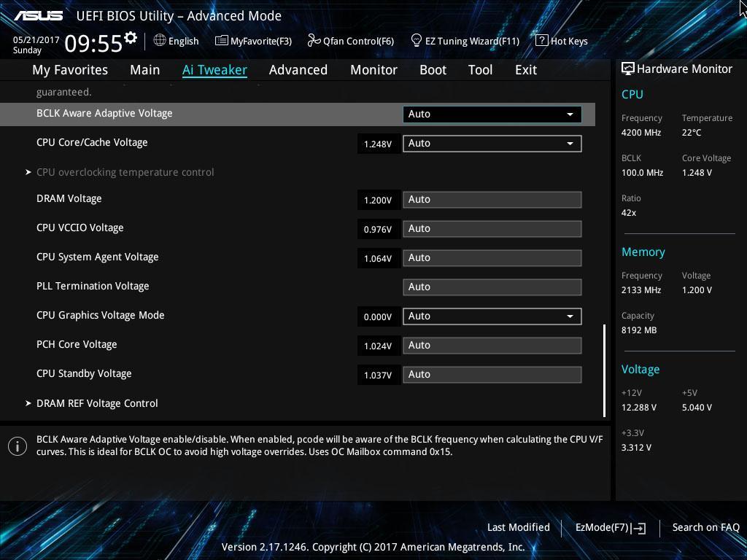The width and height of the screenshot is (747, 560).
Task: Click the info icon beside the help description
Action: 18,446
